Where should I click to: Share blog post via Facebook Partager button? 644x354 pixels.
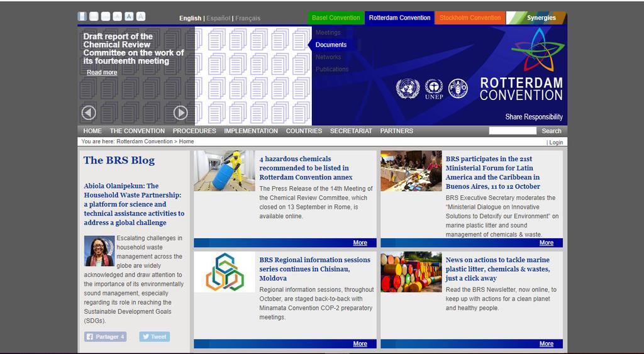(x=106, y=337)
